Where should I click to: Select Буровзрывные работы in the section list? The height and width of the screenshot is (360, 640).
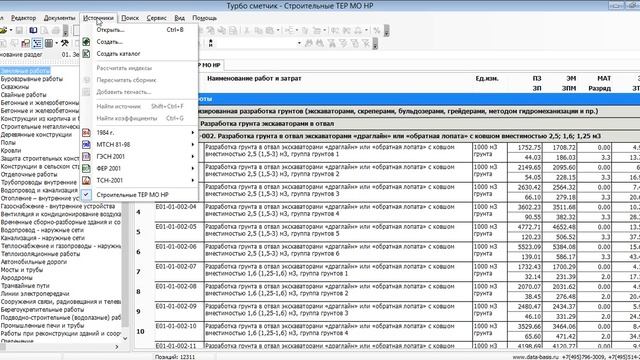point(32,79)
